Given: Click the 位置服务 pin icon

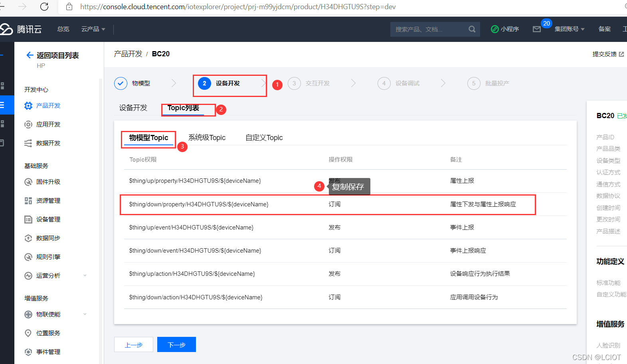Looking at the screenshot, I should [x=28, y=333].
